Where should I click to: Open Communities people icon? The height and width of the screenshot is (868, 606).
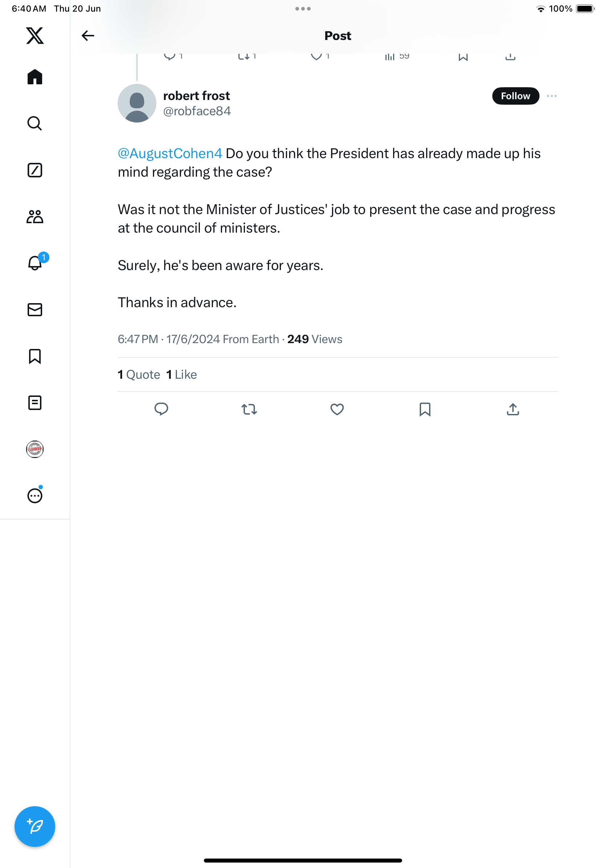(35, 217)
